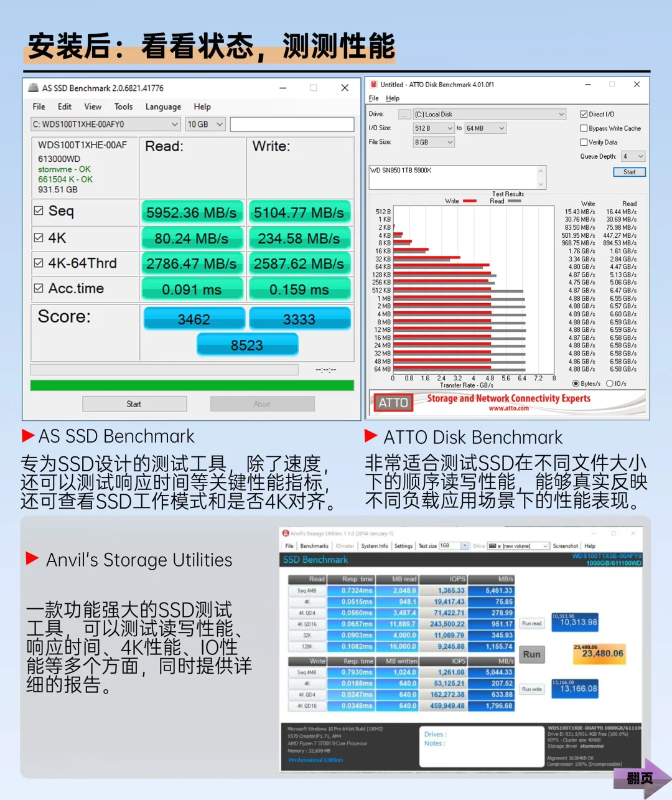
Task: Open the System Info menu in Anvil
Action: point(375,546)
